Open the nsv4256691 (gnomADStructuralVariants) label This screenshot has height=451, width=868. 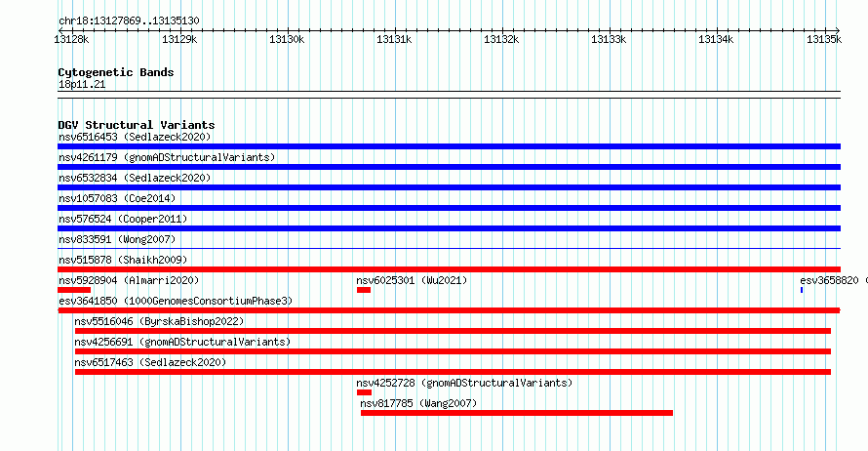tap(182, 342)
